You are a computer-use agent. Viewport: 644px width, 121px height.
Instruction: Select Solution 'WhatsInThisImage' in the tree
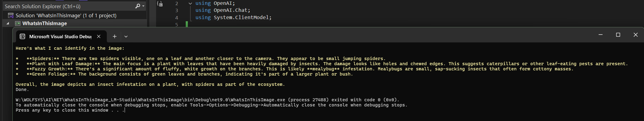point(66,15)
